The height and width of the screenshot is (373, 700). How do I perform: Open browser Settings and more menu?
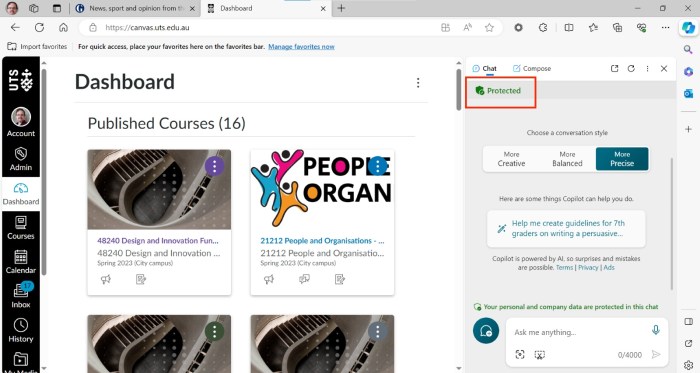click(x=665, y=28)
